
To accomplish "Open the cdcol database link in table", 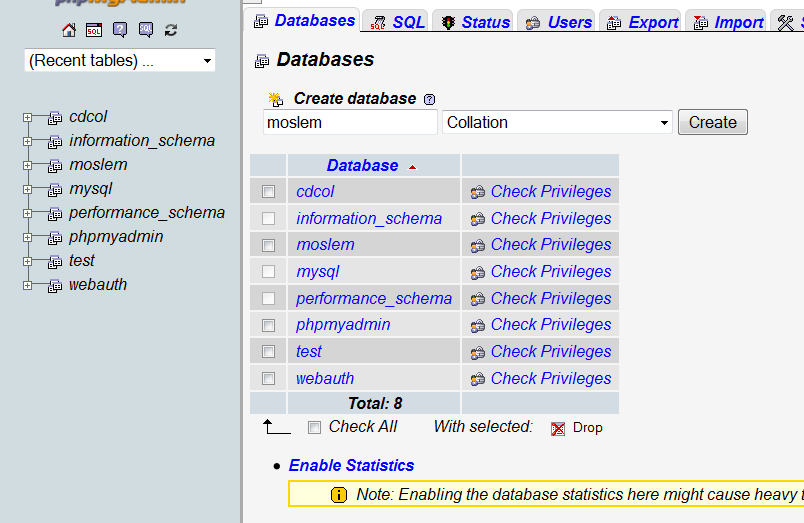I will pos(315,191).
